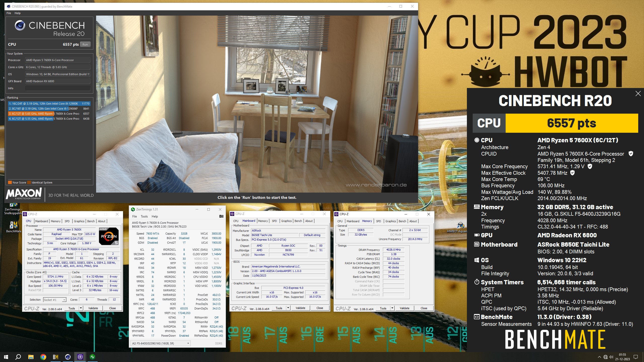Click Validate in CPU-Z Mainboard window
This screenshot has height=362, width=644.
click(x=300, y=308)
